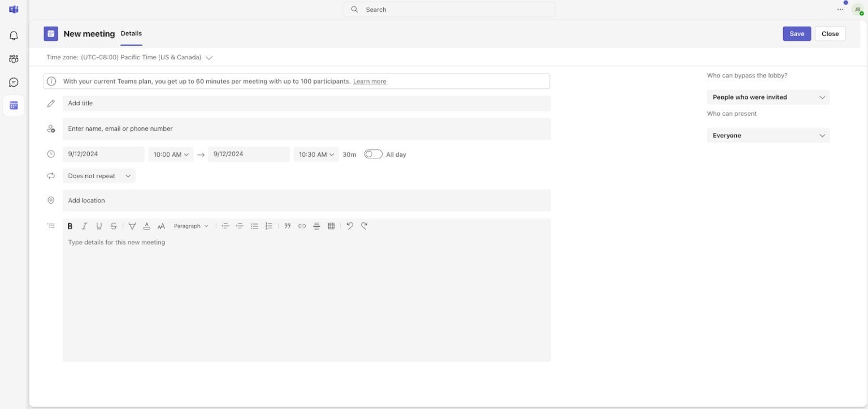Switch to the Details tab
The width and height of the screenshot is (868, 409).
click(131, 33)
